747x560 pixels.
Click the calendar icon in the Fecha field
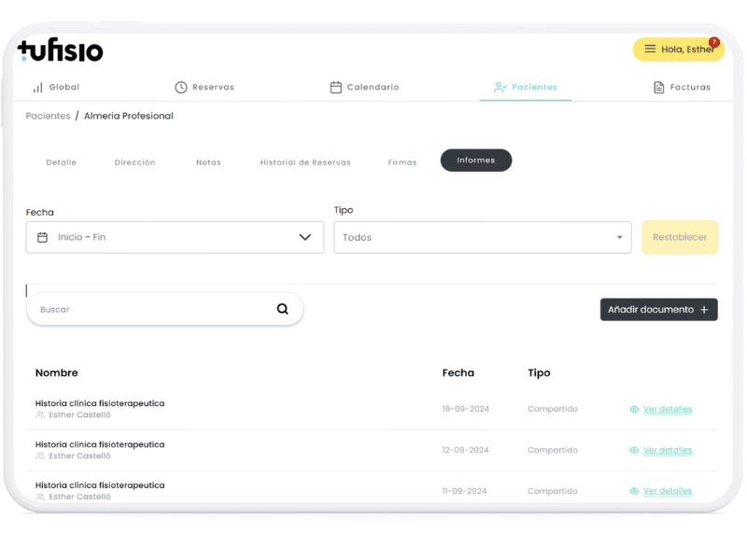point(42,237)
